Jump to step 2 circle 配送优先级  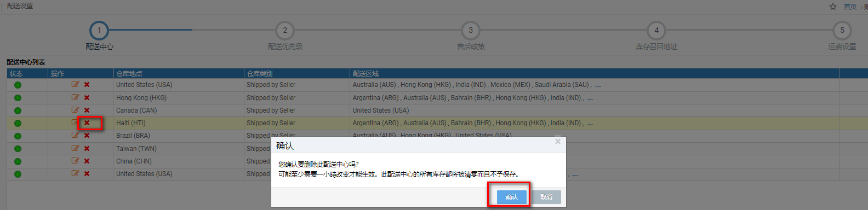(285, 30)
